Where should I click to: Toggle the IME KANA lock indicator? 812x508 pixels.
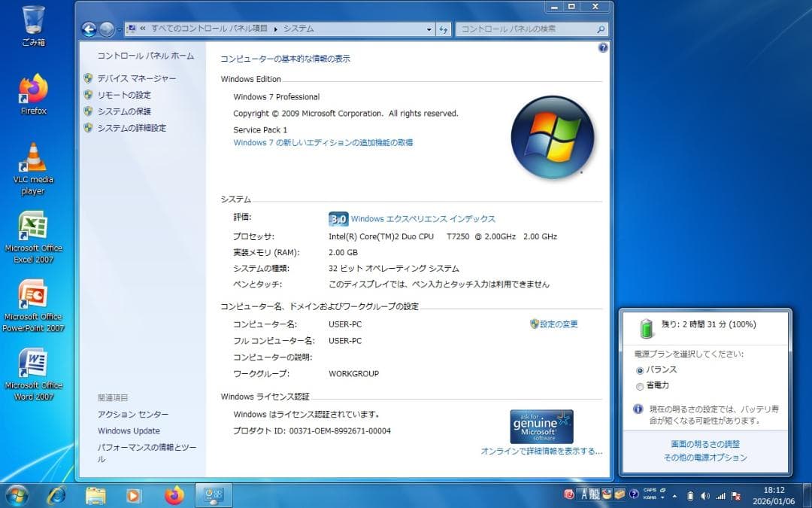click(650, 497)
